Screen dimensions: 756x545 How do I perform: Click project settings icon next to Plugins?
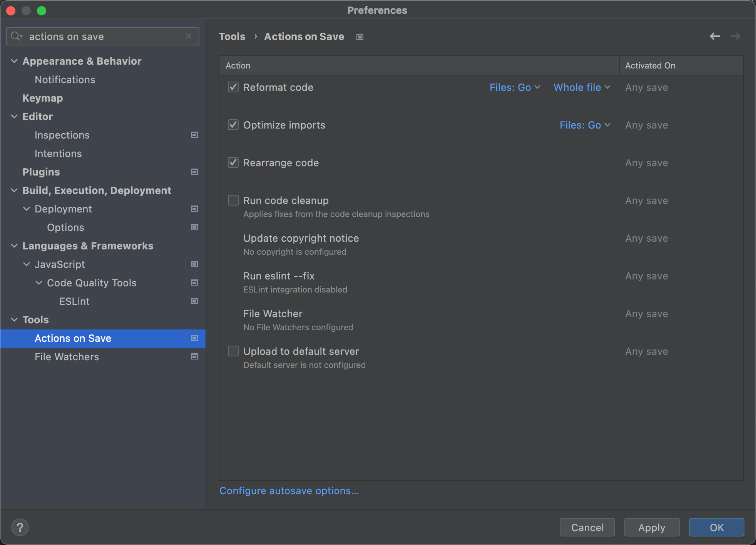point(194,172)
